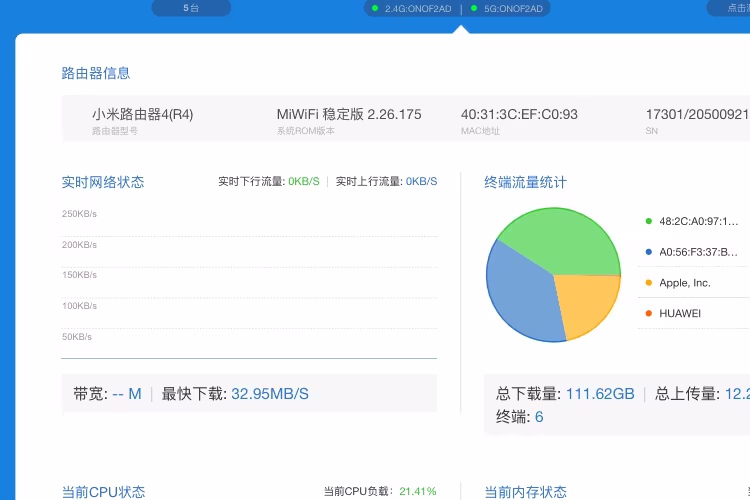The height and width of the screenshot is (500, 750).
Task: Select the router model 小米路由器4(R4)
Action: [143, 114]
